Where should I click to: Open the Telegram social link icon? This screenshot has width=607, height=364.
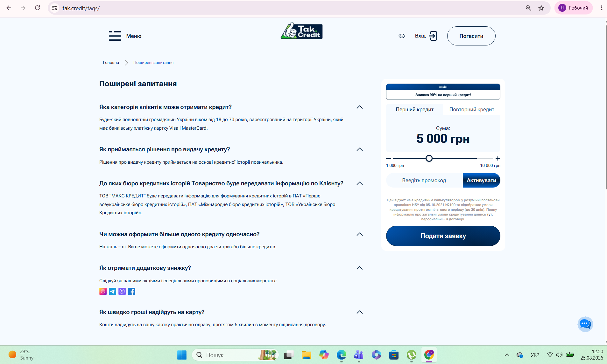click(x=112, y=291)
